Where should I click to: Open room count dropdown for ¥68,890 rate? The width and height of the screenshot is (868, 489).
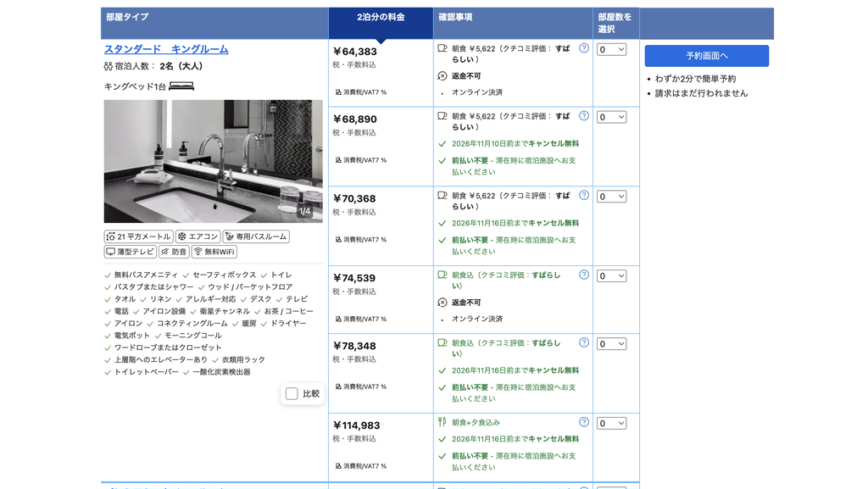611,117
